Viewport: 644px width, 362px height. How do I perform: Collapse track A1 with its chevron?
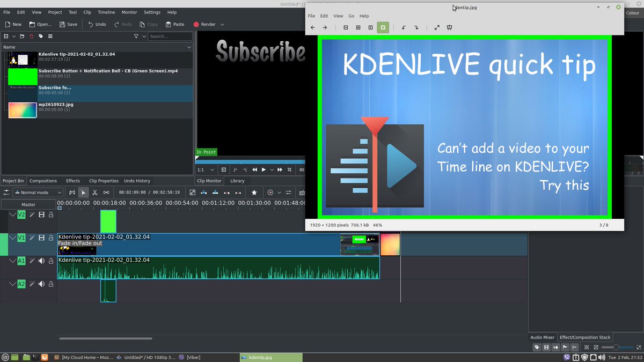[12, 261]
